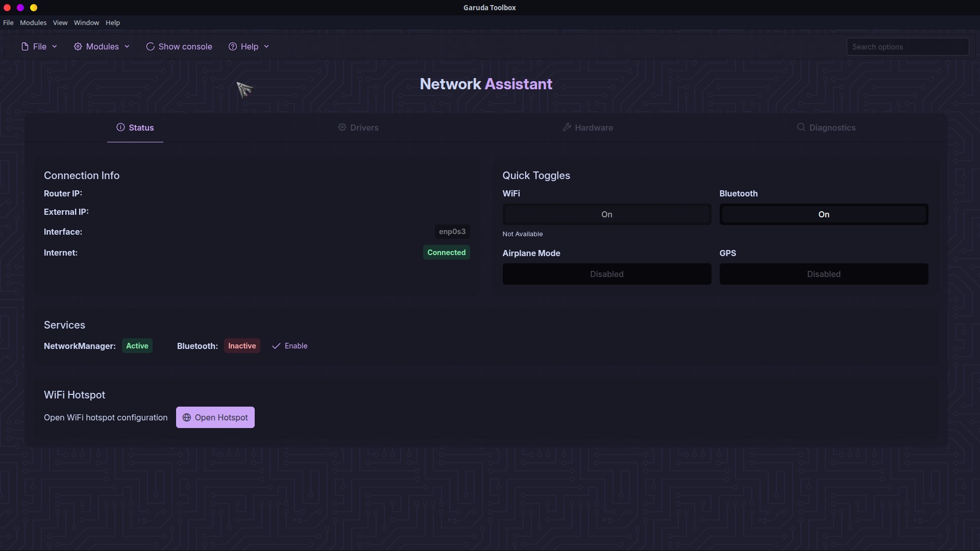
Task: Toggle Airplane Mode Disabled switch
Action: 607,274
